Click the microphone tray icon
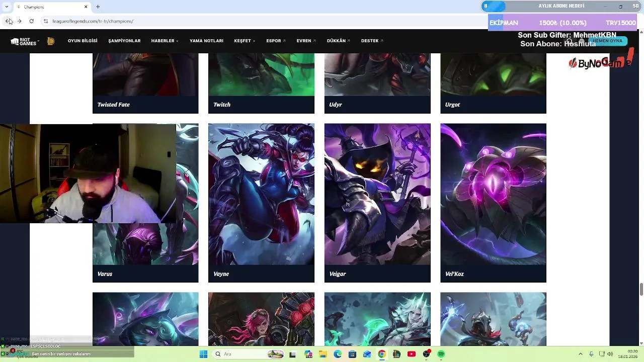Image resolution: width=644 pixels, height=362 pixels. click(x=591, y=354)
